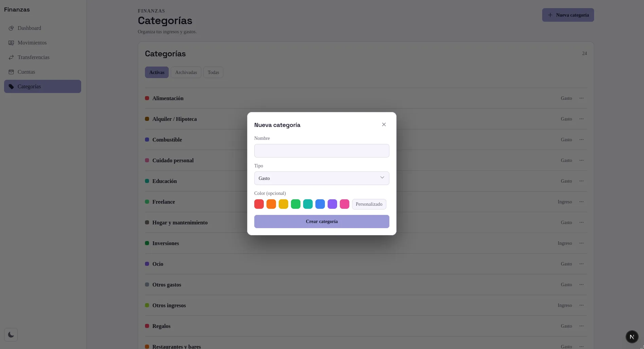Open the Tipo dropdown showing Gasto
The image size is (644, 349).
pos(321,178)
